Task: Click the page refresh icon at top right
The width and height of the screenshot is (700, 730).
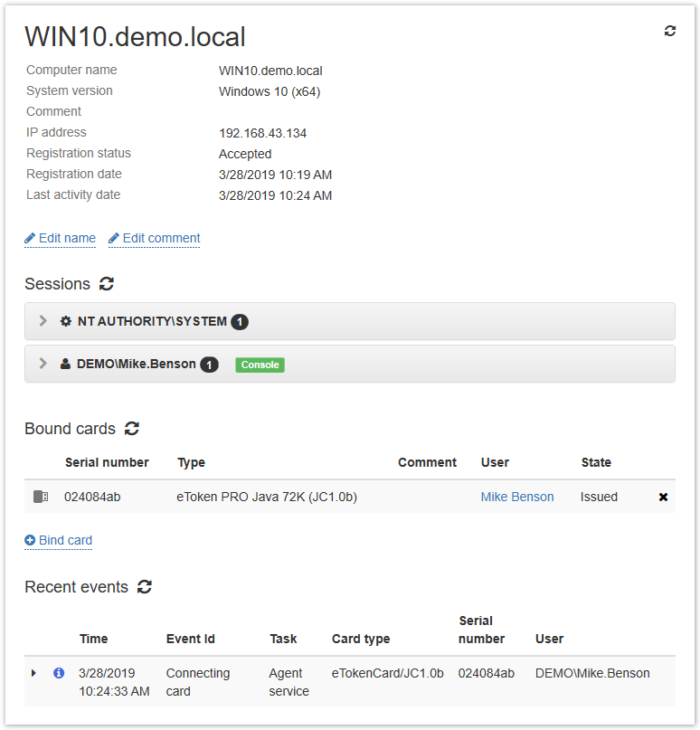Action: tap(670, 31)
